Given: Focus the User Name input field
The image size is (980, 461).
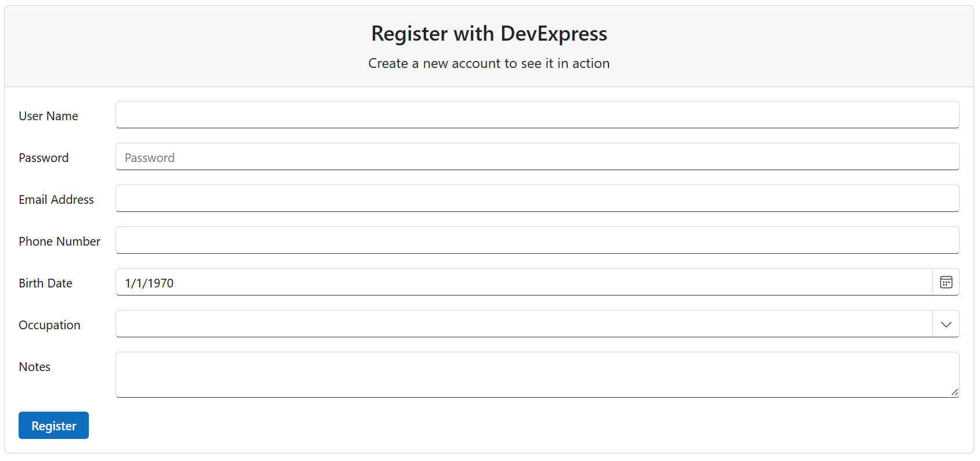Looking at the screenshot, I should click(x=537, y=115).
